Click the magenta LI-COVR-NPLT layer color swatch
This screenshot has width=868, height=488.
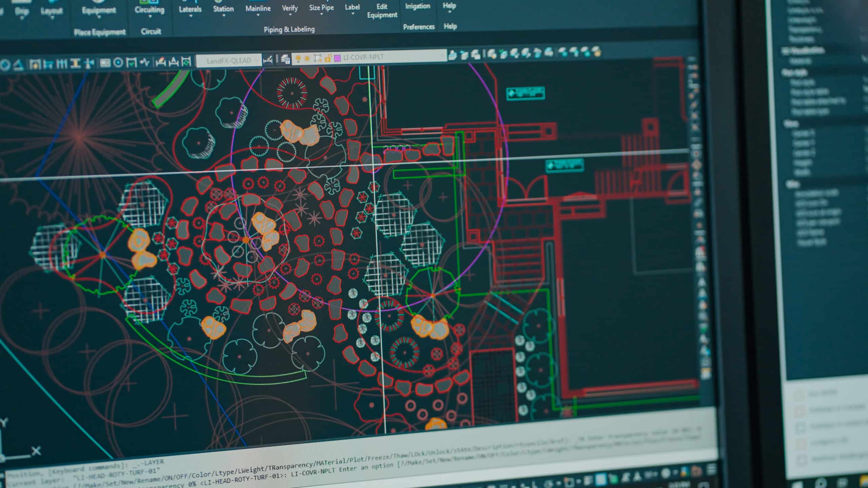click(x=337, y=58)
